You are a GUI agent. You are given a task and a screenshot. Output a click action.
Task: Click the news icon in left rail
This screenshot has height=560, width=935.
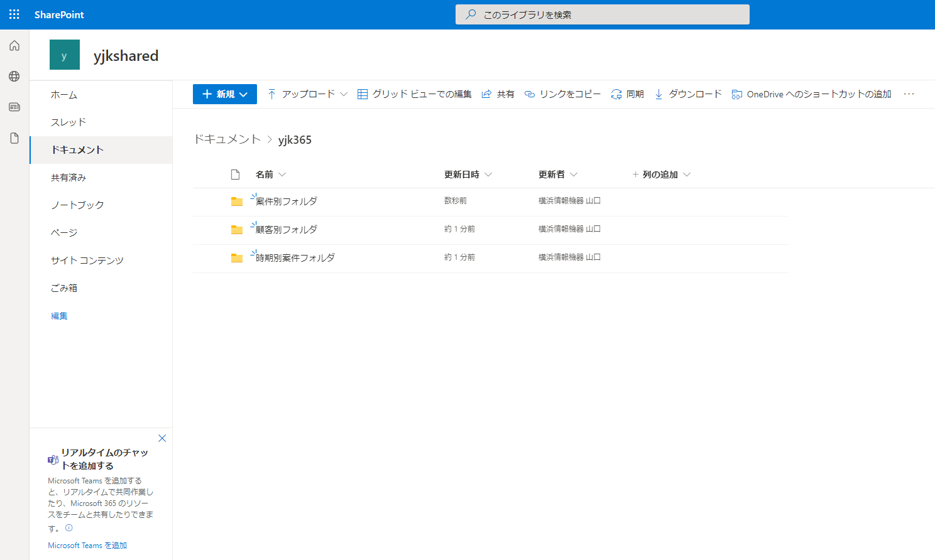point(14,107)
